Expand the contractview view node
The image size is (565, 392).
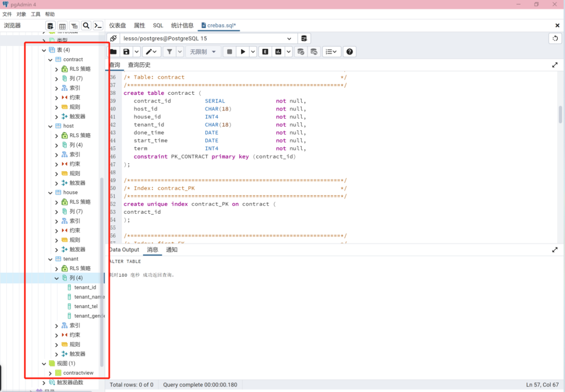[x=50, y=373]
